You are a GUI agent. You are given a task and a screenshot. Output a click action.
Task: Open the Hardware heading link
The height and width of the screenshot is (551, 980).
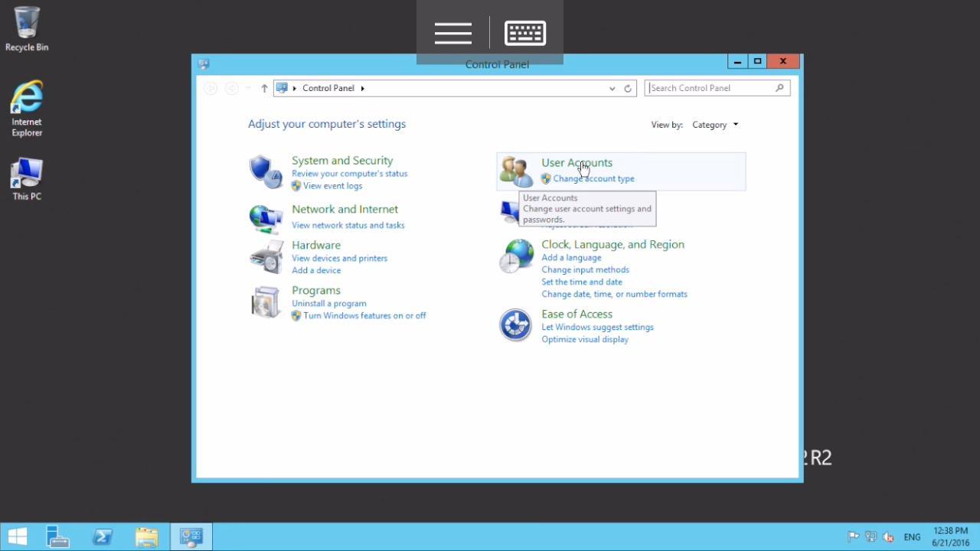(316, 245)
